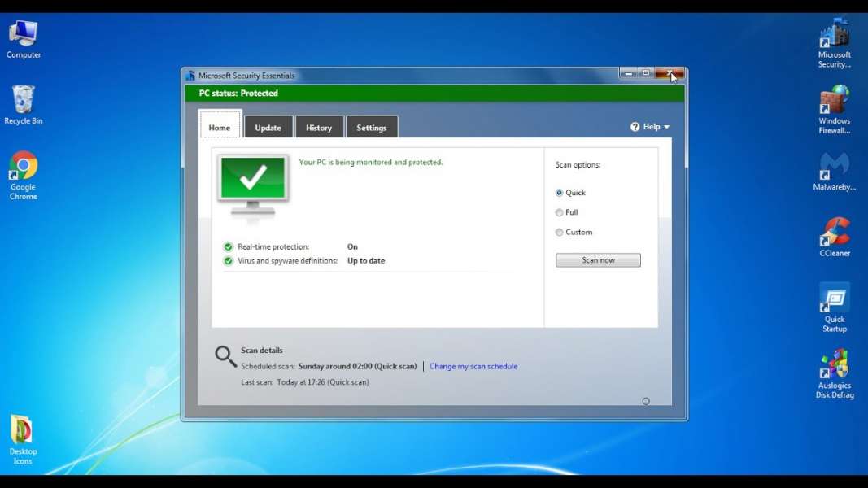Open the Computer desktop icon
This screenshot has height=488, width=868.
[24, 39]
